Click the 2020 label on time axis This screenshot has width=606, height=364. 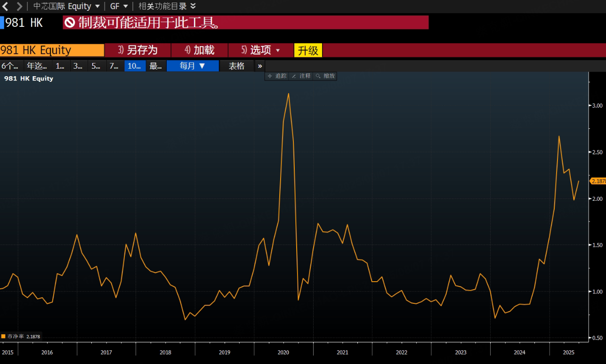(283, 352)
